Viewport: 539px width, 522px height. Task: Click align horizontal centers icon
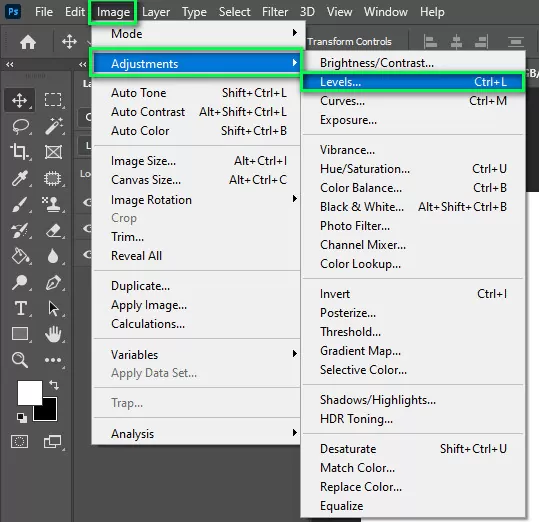(456, 42)
